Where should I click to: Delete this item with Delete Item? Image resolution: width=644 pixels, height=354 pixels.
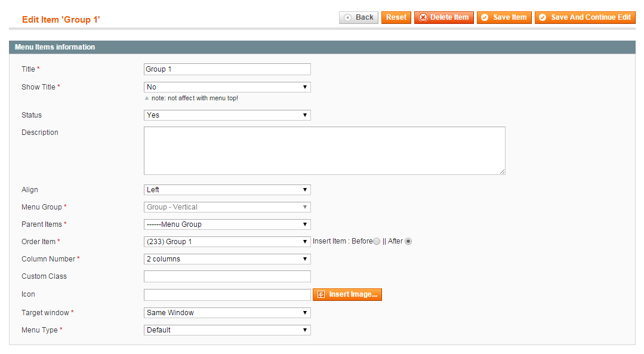444,17
